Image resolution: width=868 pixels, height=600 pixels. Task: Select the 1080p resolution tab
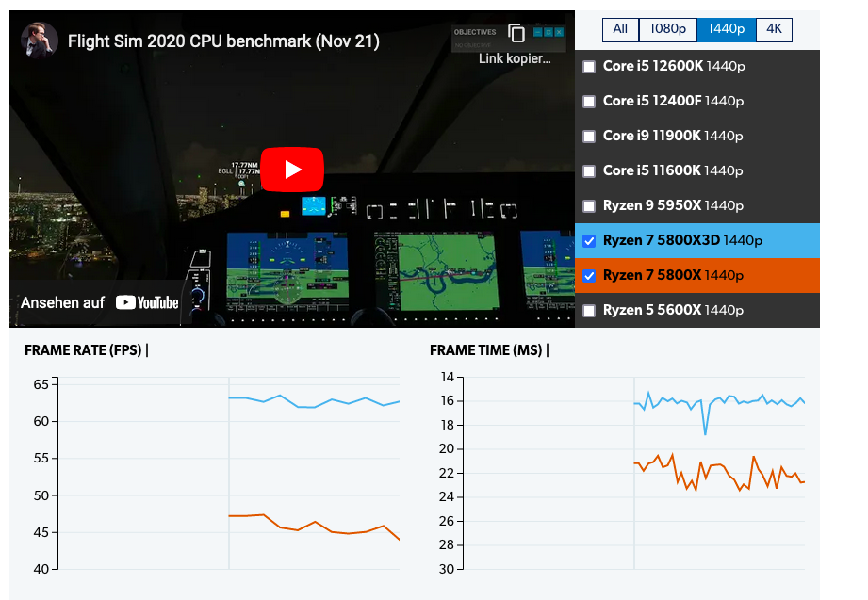(x=667, y=29)
